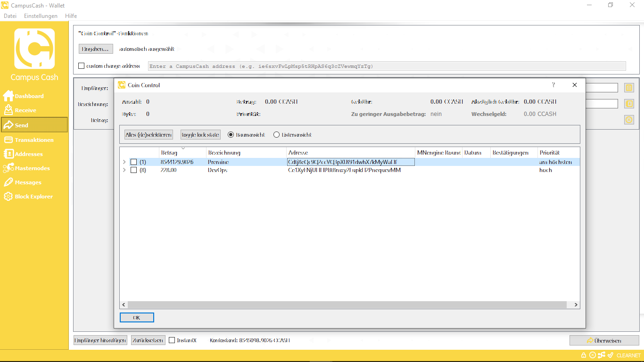Toggle the InstantX checkbox
Viewport: 644px width, 362px height.
pyautogui.click(x=172, y=340)
